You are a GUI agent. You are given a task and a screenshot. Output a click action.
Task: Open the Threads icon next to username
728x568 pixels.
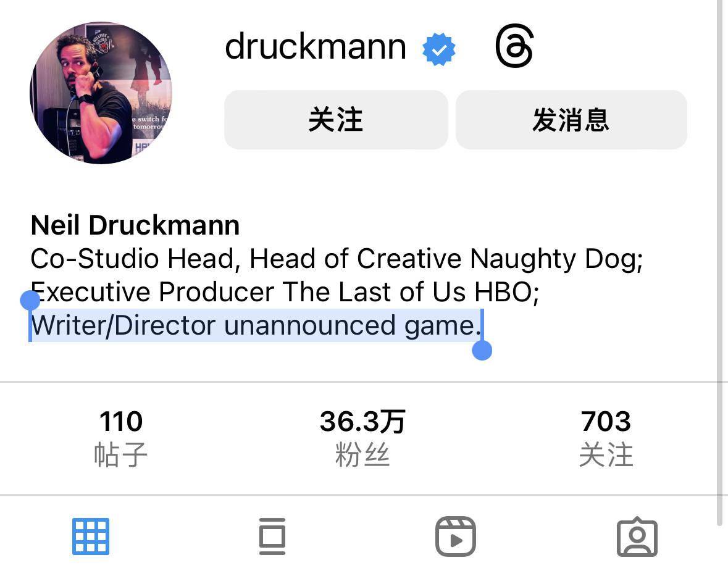[x=514, y=46]
